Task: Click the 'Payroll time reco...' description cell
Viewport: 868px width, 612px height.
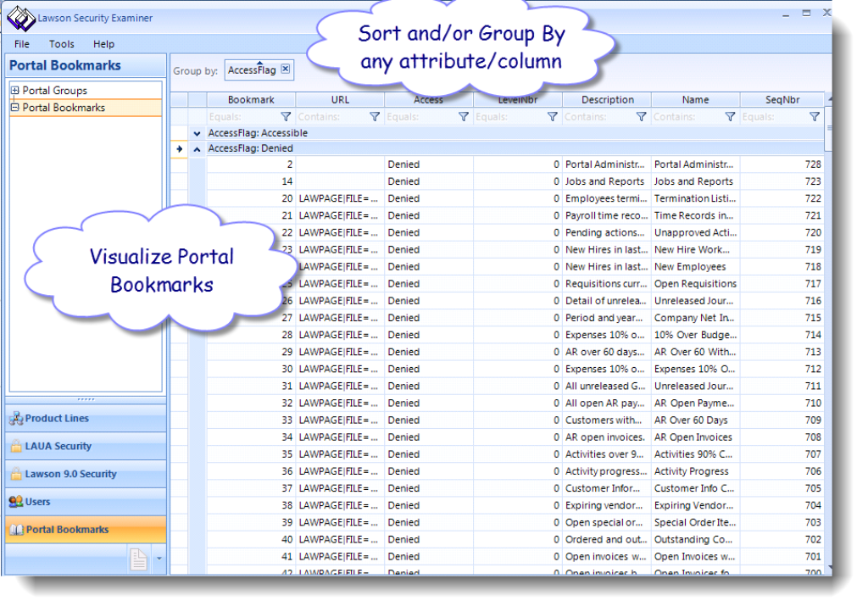Action: pos(607,216)
